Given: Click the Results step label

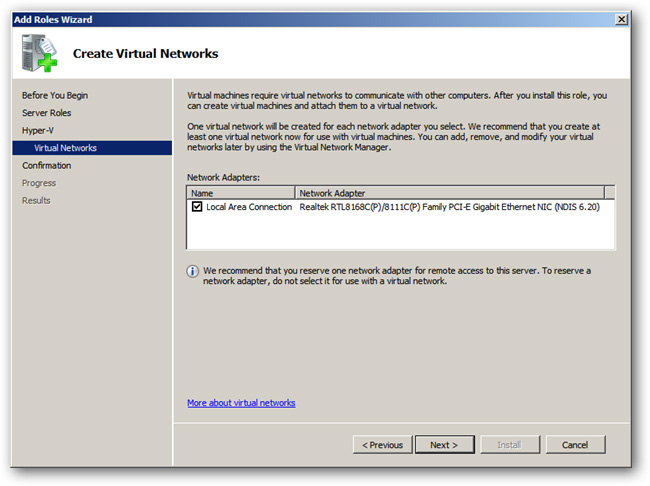Looking at the screenshot, I should coord(36,200).
